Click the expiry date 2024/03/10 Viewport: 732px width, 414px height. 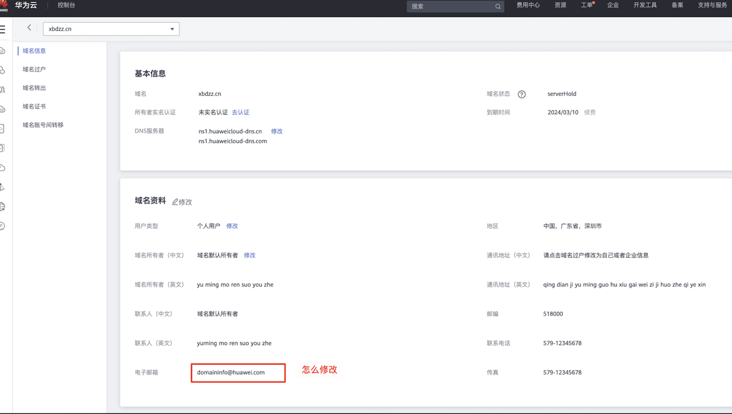point(563,112)
